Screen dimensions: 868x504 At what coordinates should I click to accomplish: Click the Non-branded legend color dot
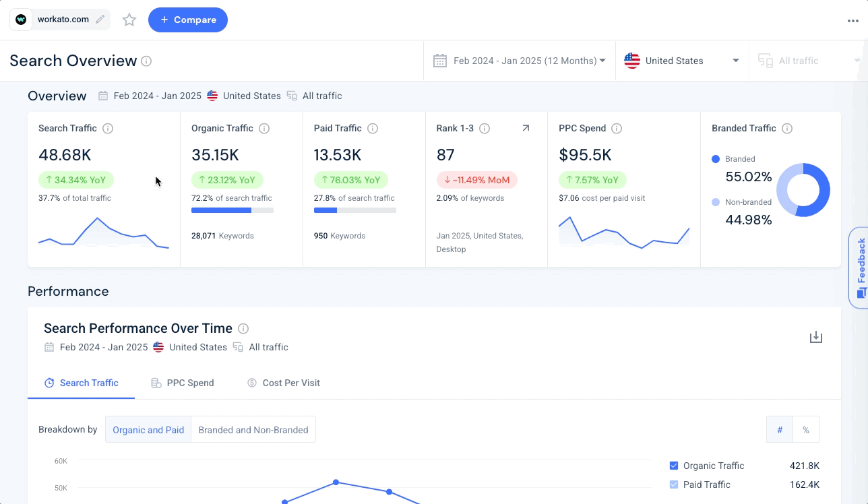pos(716,202)
